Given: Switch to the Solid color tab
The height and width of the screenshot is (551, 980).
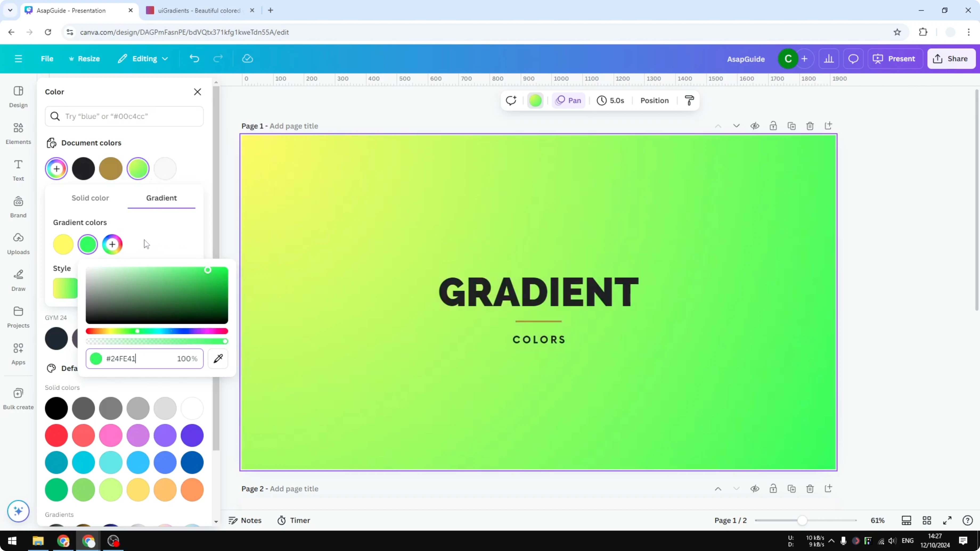Looking at the screenshot, I should click(90, 198).
